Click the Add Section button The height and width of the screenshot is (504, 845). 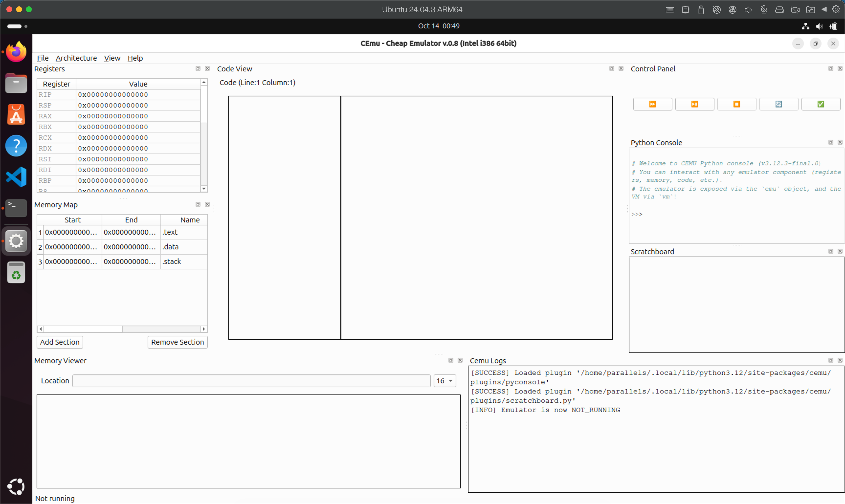(60, 342)
